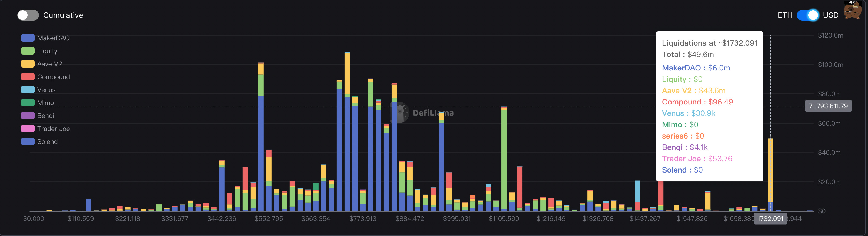
Task: Click the Trader Joe legend color swatch
Action: [x=28, y=129]
